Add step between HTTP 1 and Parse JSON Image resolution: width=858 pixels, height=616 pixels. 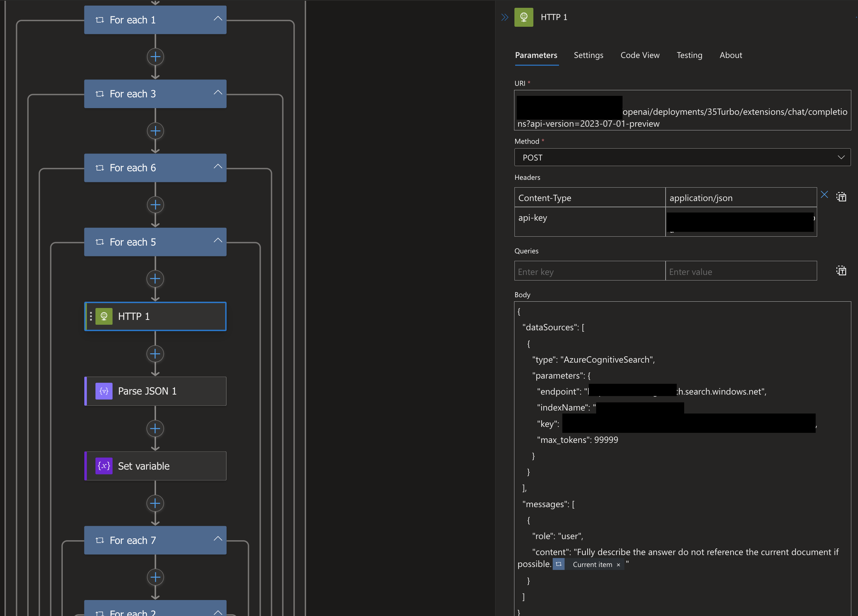click(155, 354)
